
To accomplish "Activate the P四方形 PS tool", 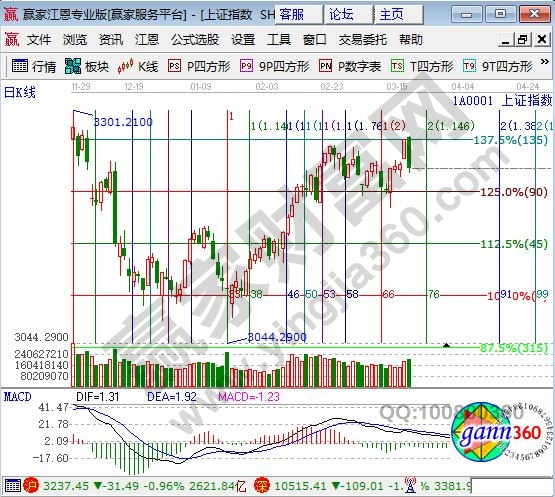I will (x=199, y=66).
